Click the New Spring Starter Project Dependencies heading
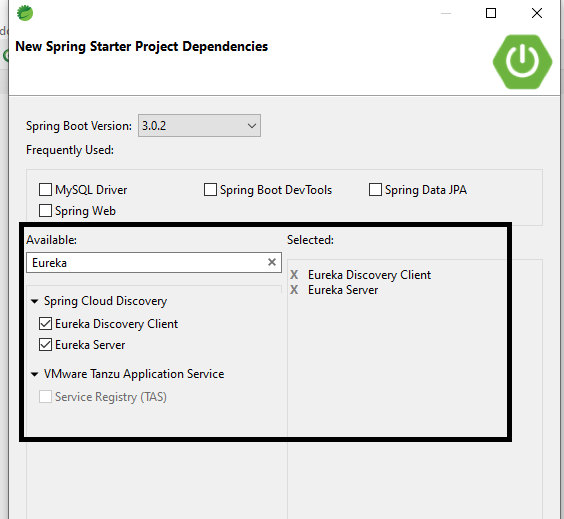The image size is (564, 519). pos(141,46)
